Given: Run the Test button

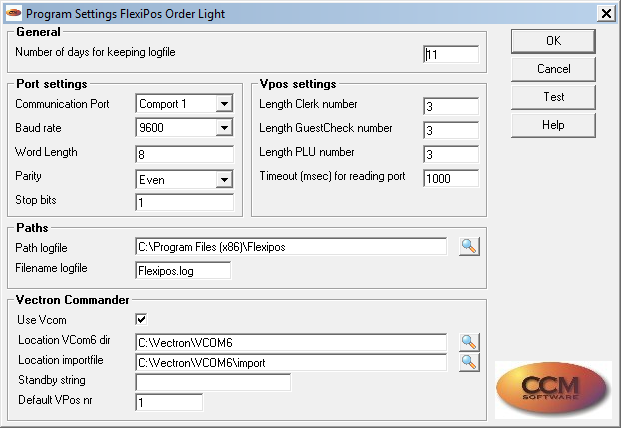Looking at the screenshot, I should pos(553,97).
